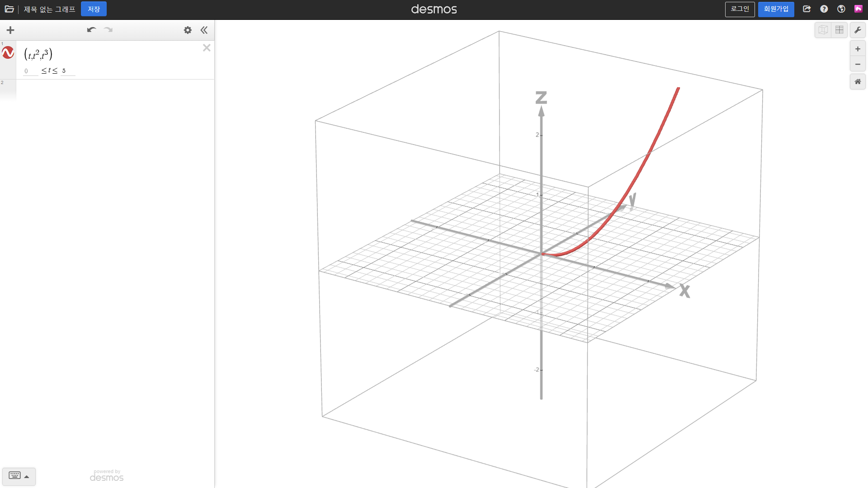Image resolution: width=868 pixels, height=488 pixels.
Task: Click the 회원가입 sign up button
Action: coord(776,9)
